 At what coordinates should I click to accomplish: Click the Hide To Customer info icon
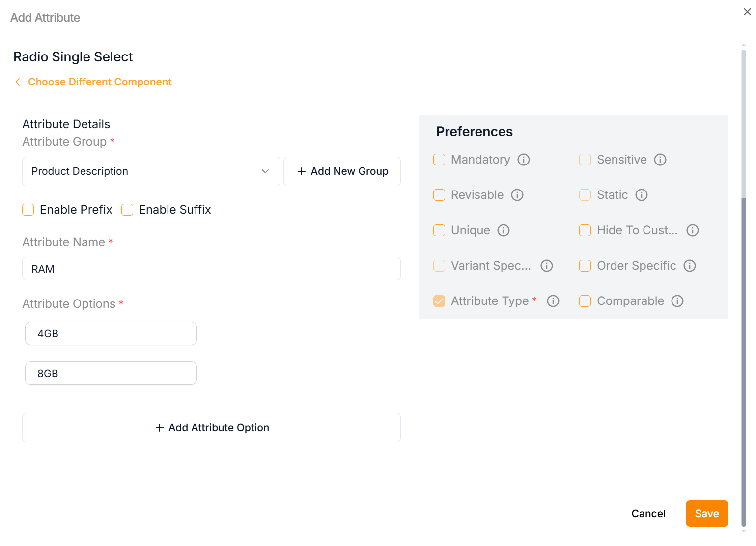pyautogui.click(x=693, y=230)
